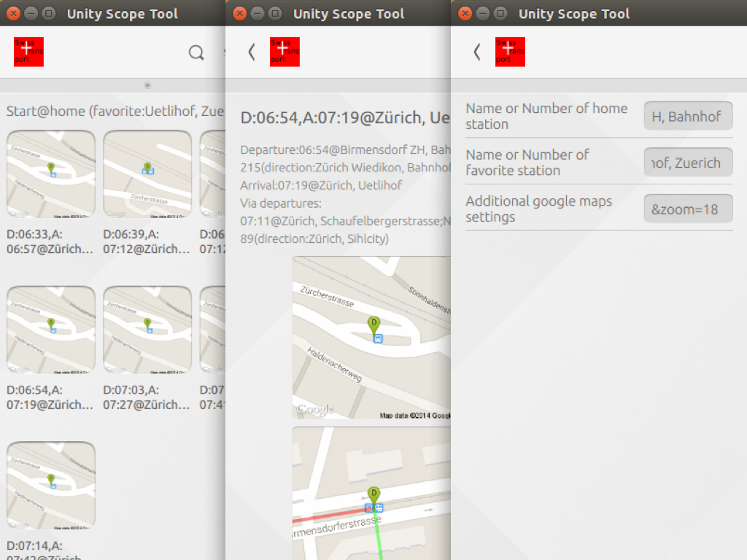Screen dimensions: 747x560
Task: Open the D:06:33 connection map thumbnail
Action: click(51, 174)
